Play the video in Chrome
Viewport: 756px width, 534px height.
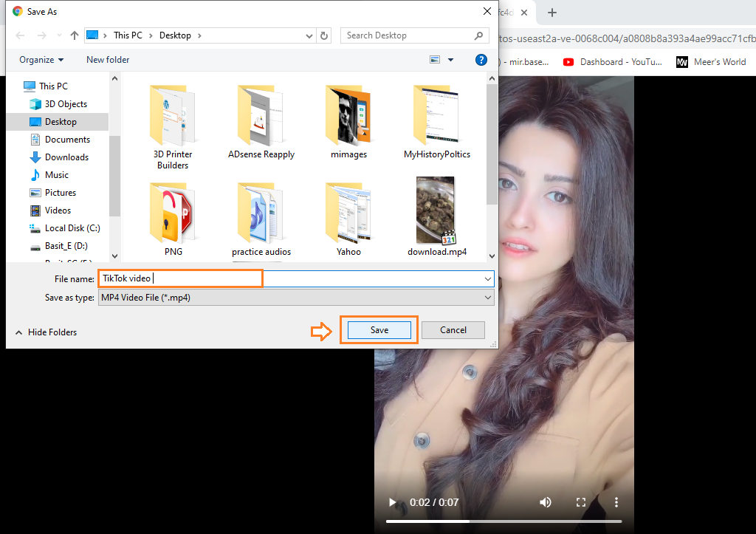click(393, 502)
